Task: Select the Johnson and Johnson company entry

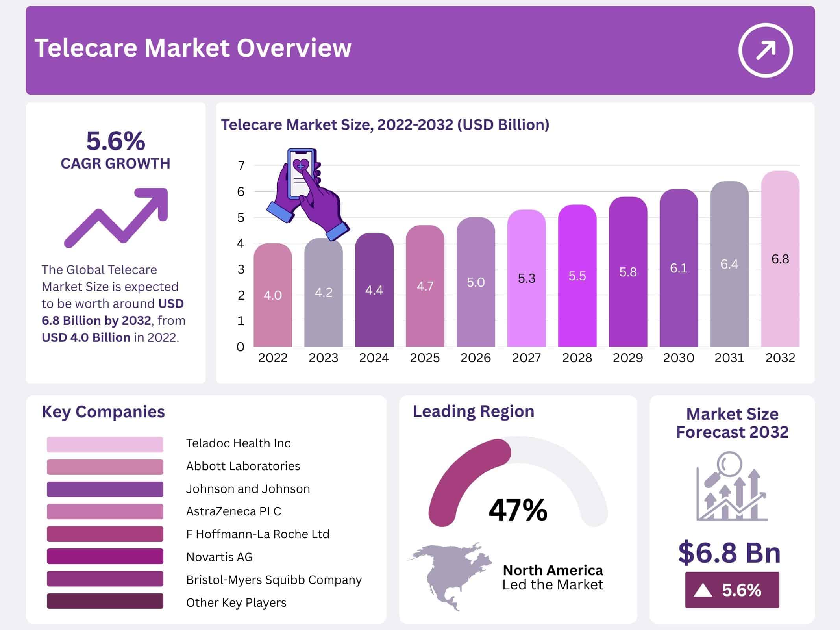Action: point(248,489)
